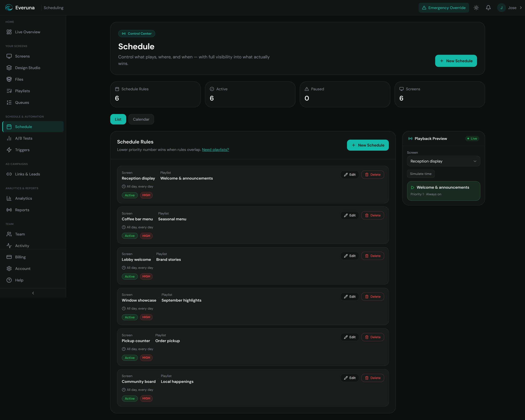Screen dimensions: 525x420
Task: Switch to Calendar view tab
Action: click(141, 119)
